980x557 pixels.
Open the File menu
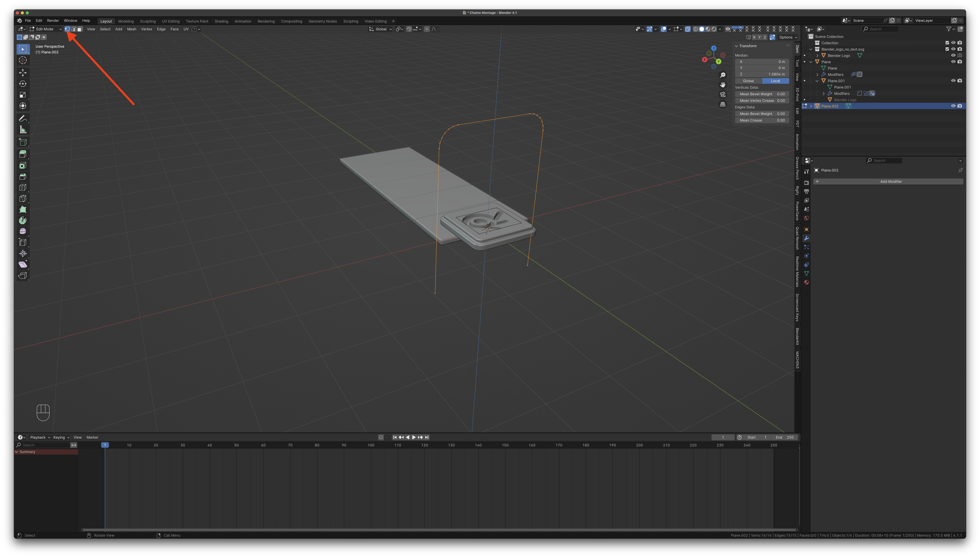click(28, 21)
